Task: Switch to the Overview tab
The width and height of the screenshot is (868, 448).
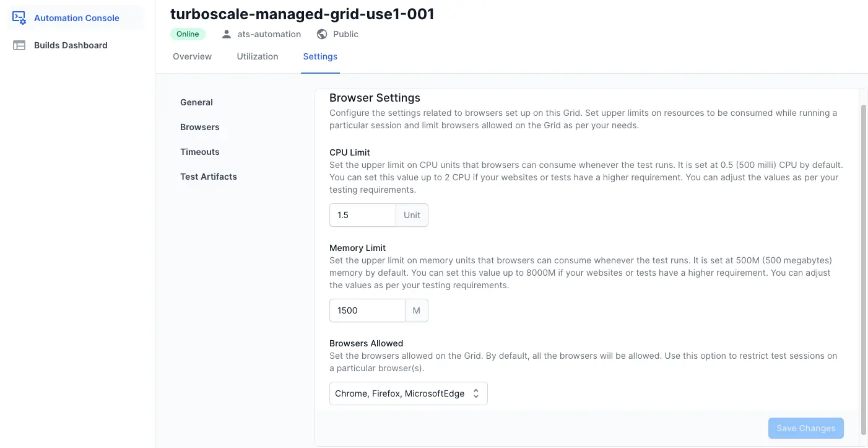Action: point(192,56)
